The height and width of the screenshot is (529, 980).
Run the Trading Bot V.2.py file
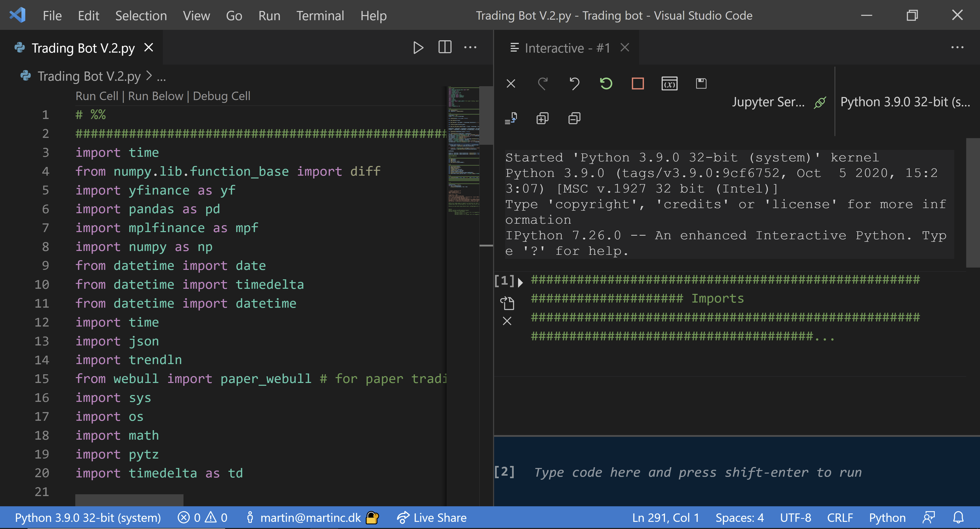tap(418, 47)
